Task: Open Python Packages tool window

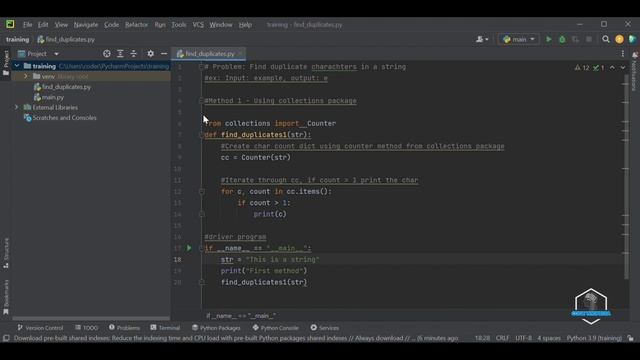Action: tap(216, 327)
